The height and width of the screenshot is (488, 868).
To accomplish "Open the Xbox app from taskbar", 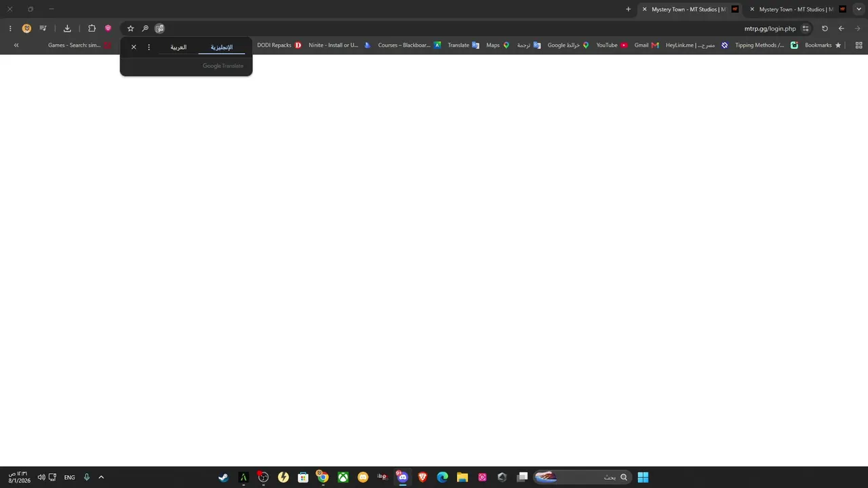I will pyautogui.click(x=343, y=477).
